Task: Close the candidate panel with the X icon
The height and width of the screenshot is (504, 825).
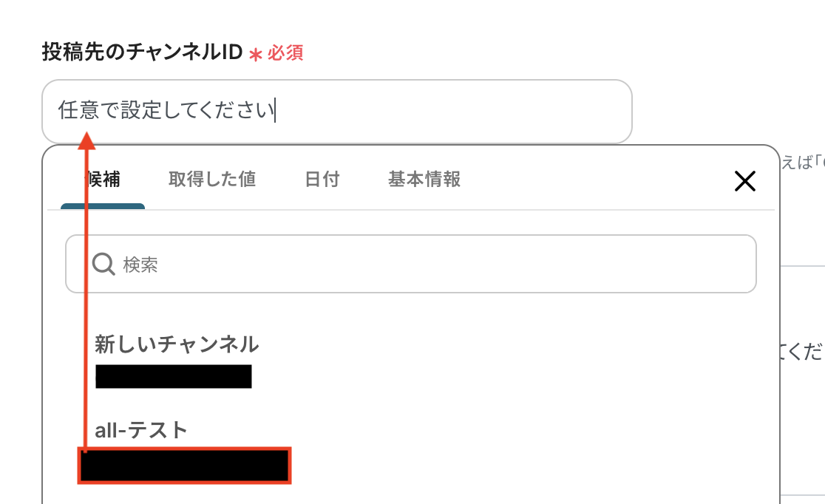Action: coord(744,181)
